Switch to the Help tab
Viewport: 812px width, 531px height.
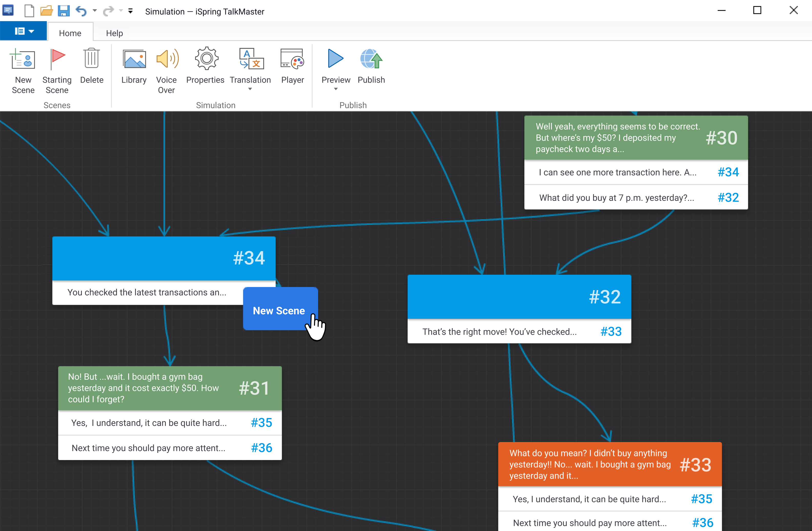point(114,32)
